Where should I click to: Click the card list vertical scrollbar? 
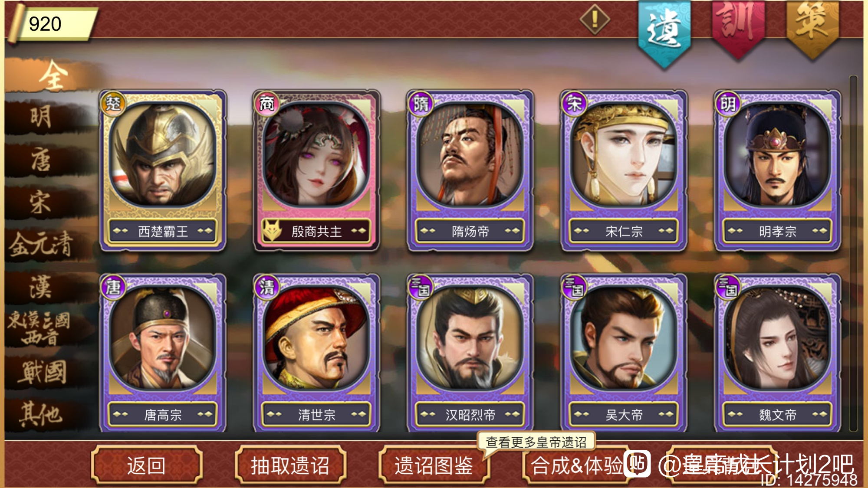pyautogui.click(x=853, y=253)
